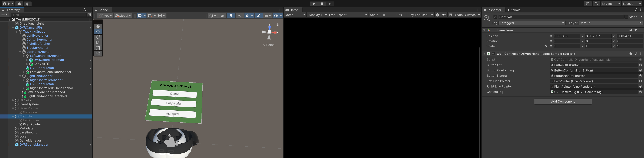
Task: Open OVR script component more options
Action: tap(641, 54)
